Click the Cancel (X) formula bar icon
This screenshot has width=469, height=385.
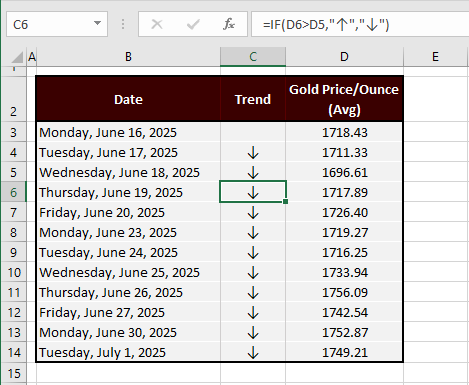coord(157,24)
